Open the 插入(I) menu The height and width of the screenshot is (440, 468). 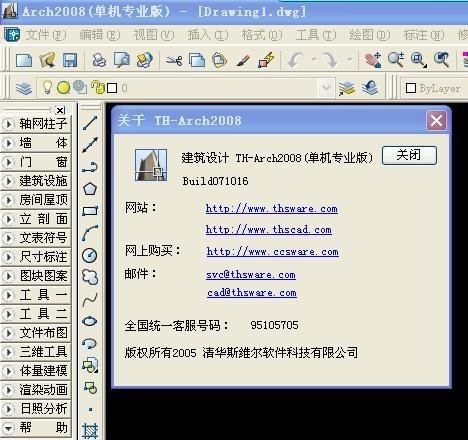[x=208, y=35]
